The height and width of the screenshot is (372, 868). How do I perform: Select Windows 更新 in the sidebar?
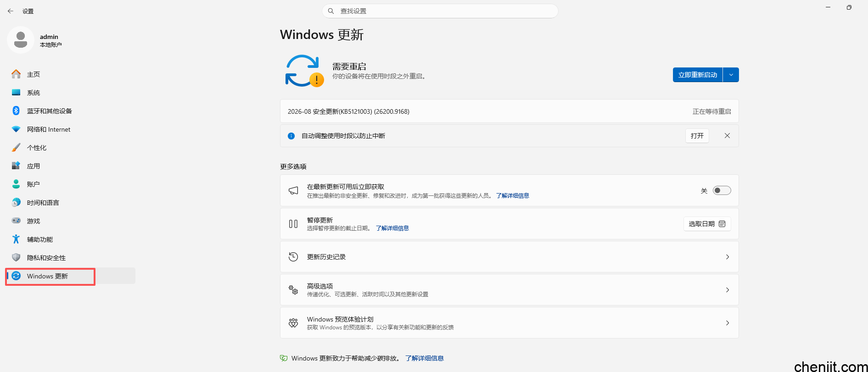(71, 276)
